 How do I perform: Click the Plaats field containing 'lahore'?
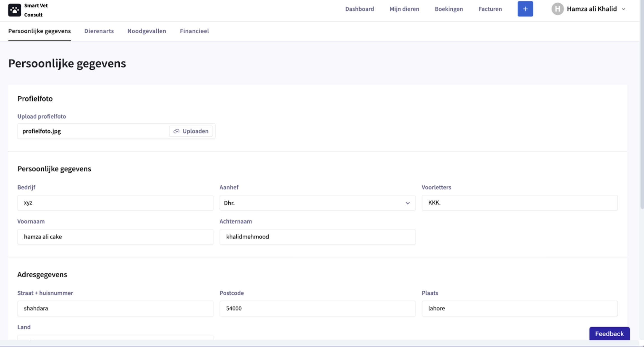519,308
